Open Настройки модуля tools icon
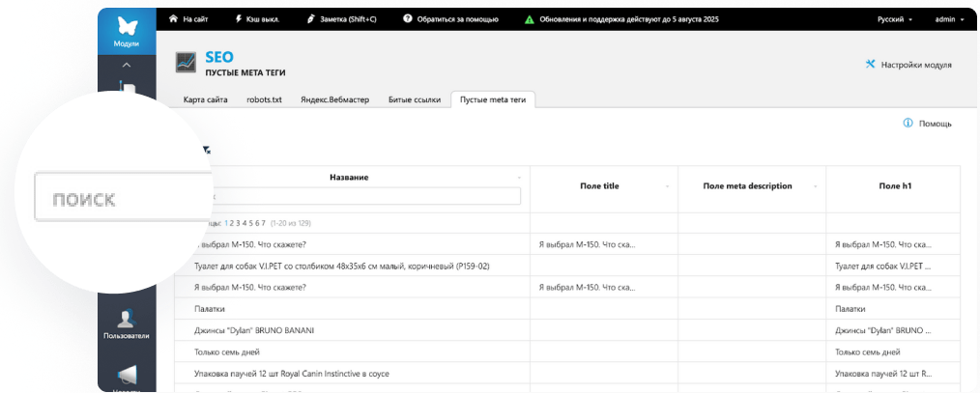The height and width of the screenshot is (393, 980). [870, 64]
